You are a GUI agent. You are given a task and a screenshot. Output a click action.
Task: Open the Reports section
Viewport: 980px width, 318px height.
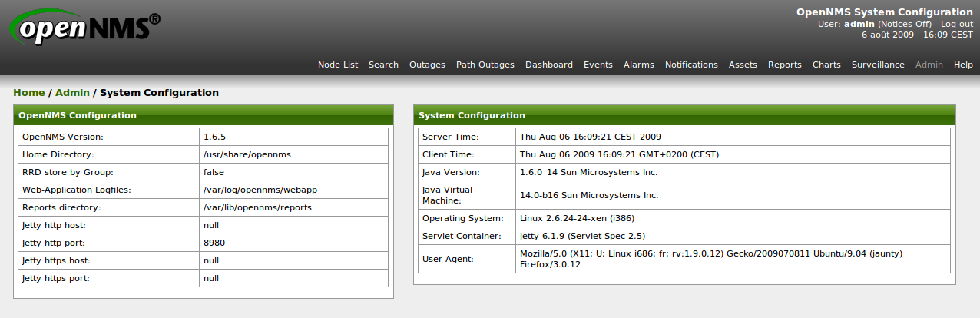[x=784, y=65]
